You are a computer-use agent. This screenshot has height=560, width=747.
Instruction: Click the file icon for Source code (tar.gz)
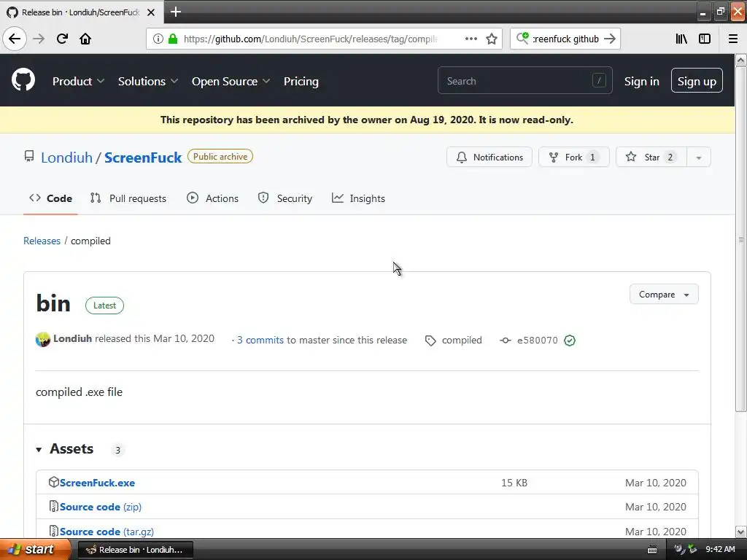tap(54, 531)
